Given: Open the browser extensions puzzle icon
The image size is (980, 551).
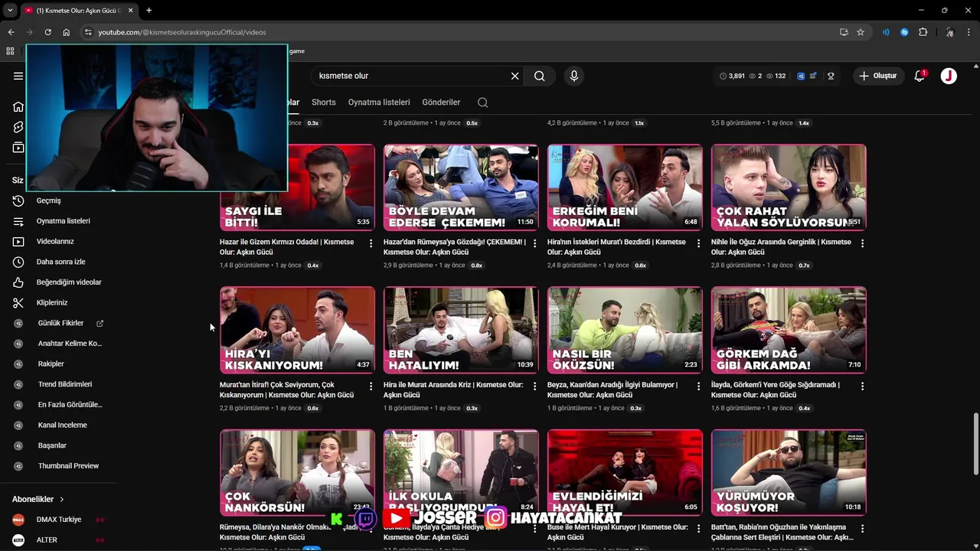Looking at the screenshot, I should [923, 32].
